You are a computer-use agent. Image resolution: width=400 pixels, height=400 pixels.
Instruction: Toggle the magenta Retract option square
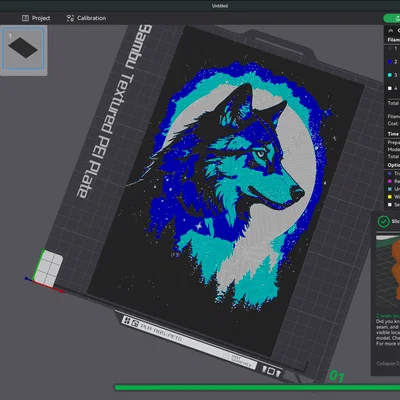click(x=389, y=181)
